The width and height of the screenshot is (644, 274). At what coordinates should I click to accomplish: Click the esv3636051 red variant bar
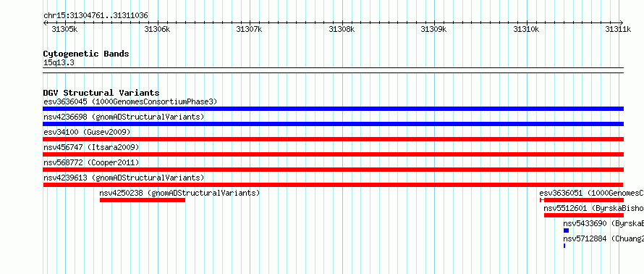point(582,200)
